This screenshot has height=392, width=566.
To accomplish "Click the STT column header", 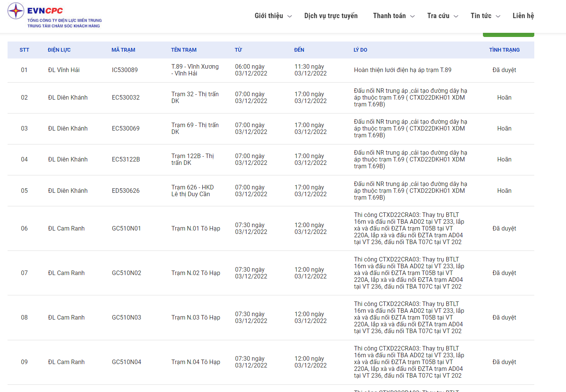I will tap(24, 50).
